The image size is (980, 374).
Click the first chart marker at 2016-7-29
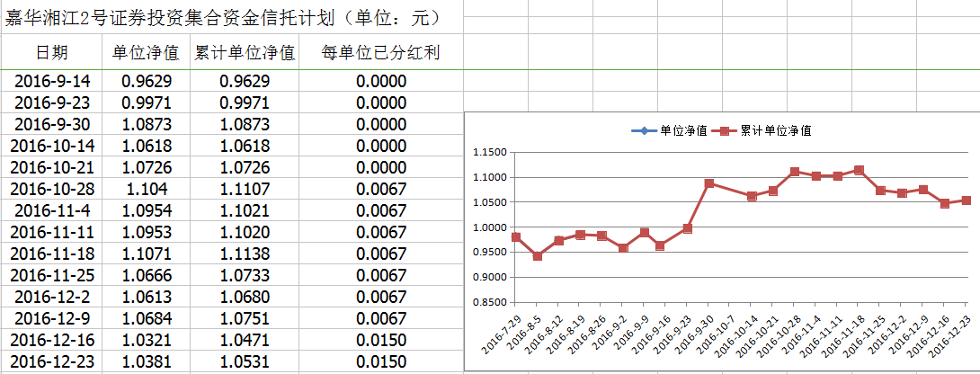pos(516,237)
